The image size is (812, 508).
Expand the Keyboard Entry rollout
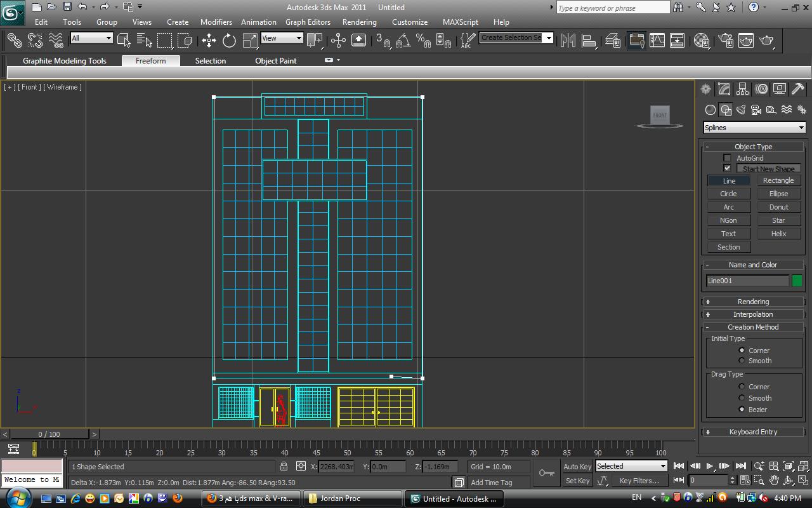click(x=753, y=432)
